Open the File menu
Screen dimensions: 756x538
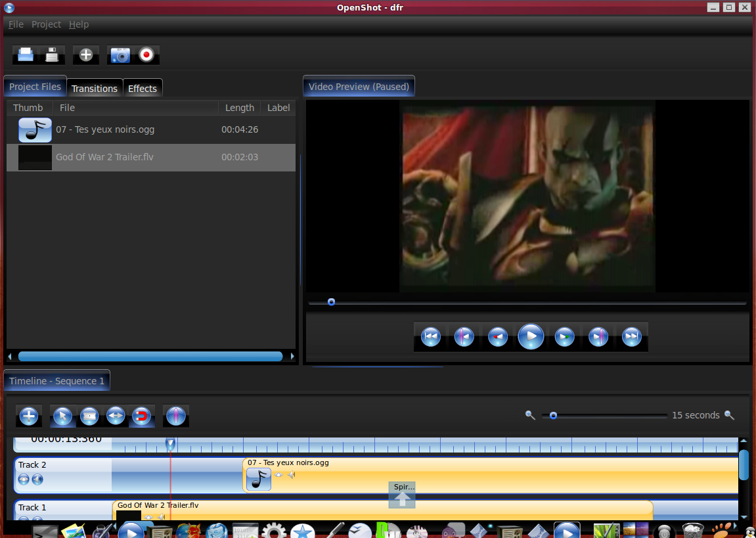(x=16, y=24)
